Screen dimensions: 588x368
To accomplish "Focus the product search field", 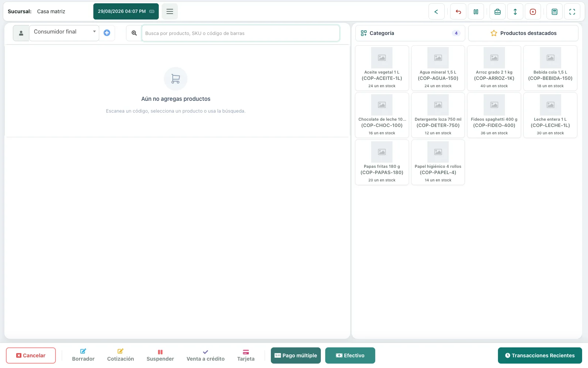I will pyautogui.click(x=241, y=33).
